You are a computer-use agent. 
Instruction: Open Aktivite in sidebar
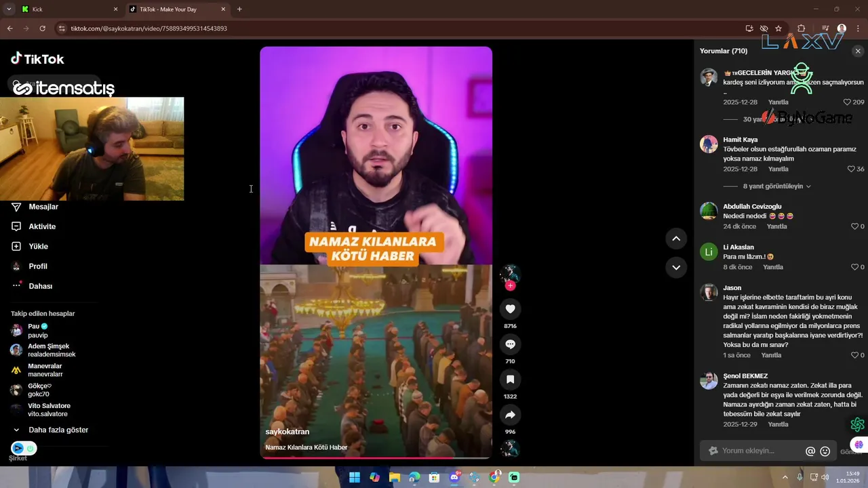(x=42, y=226)
